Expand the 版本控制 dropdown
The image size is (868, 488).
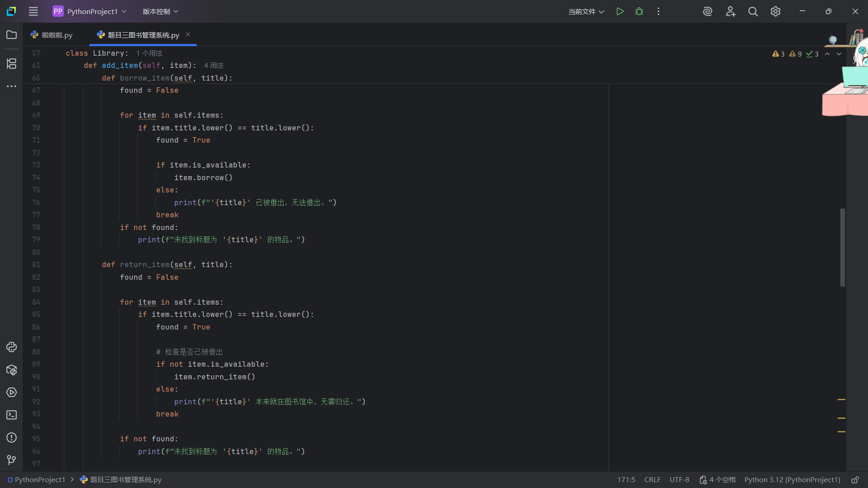point(160,11)
